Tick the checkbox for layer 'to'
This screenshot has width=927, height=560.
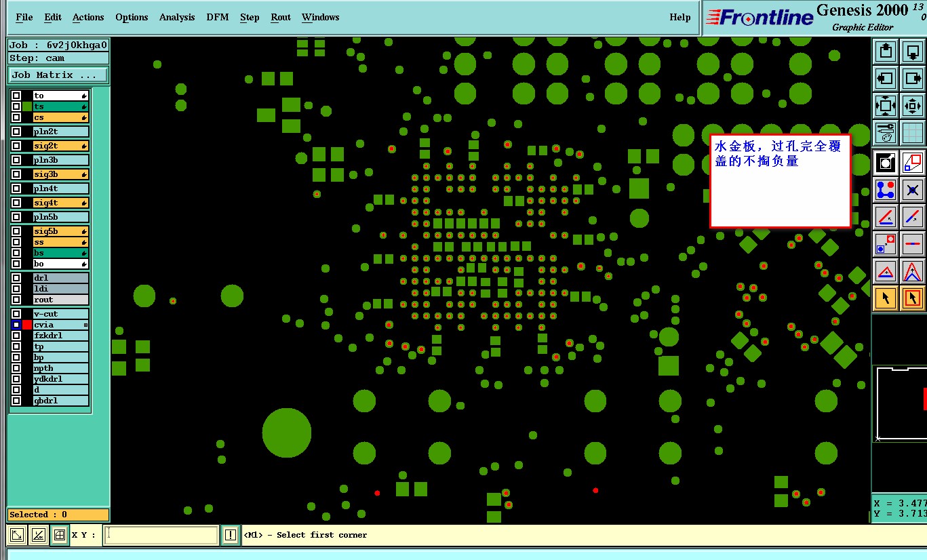[16, 96]
